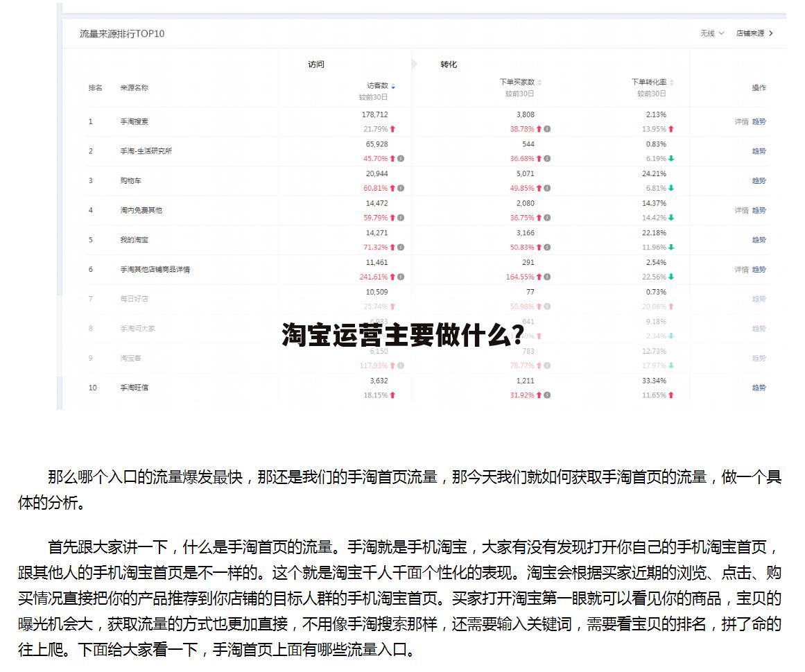
Task: Sort by the 下单买家数 column sort icon
Action: 539,83
